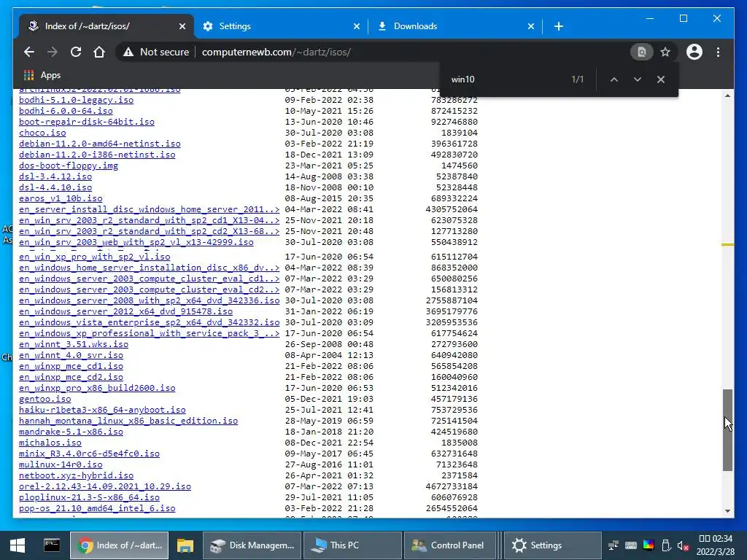Open a new browser tab
Image resolution: width=747 pixels, height=560 pixels.
(x=559, y=26)
